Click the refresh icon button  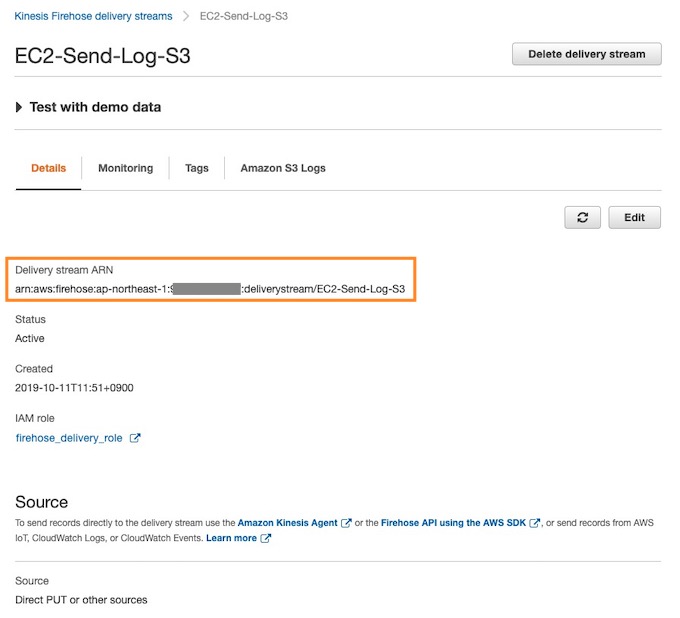point(582,217)
